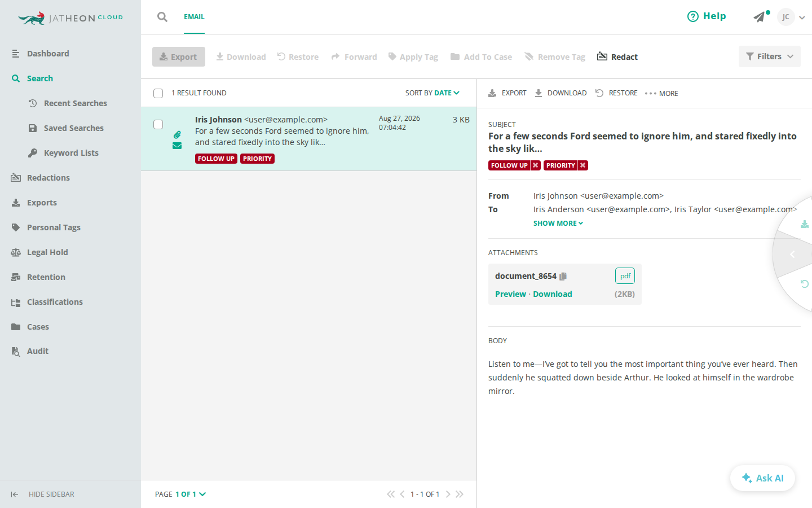Check the Iris Johnson email row checkbox
The height and width of the screenshot is (508, 812).
(x=158, y=124)
